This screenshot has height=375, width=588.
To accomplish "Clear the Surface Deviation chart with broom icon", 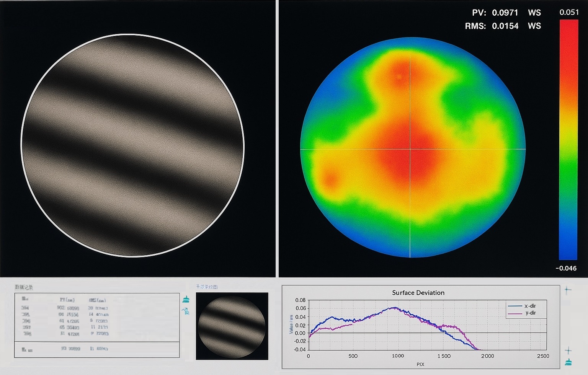I will pyautogui.click(x=568, y=362).
